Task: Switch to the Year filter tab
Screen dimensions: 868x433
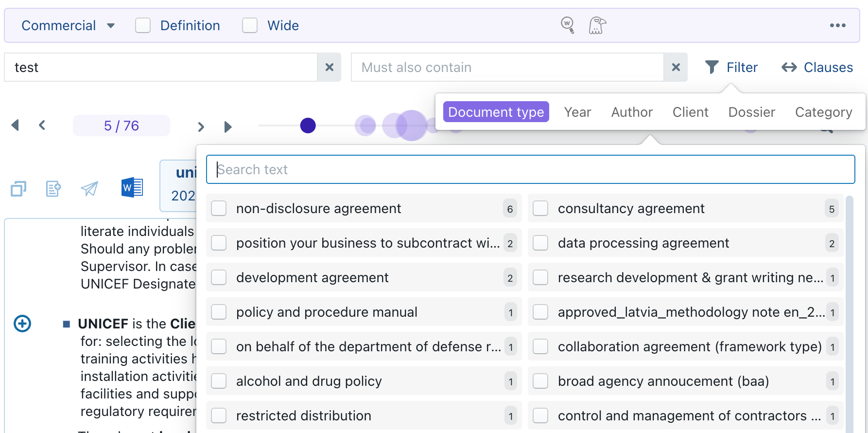Action: [x=577, y=112]
